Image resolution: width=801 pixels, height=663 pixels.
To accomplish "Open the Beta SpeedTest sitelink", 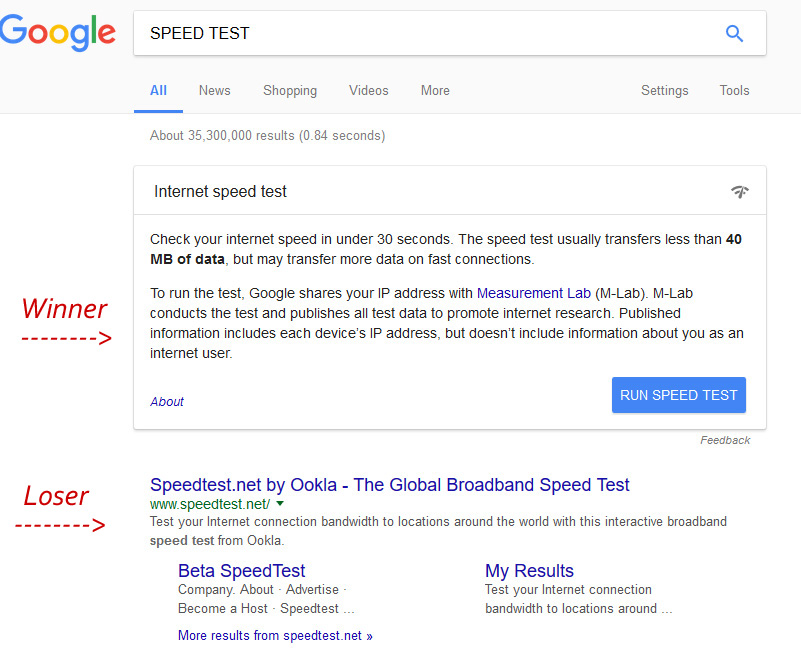I will 241,570.
